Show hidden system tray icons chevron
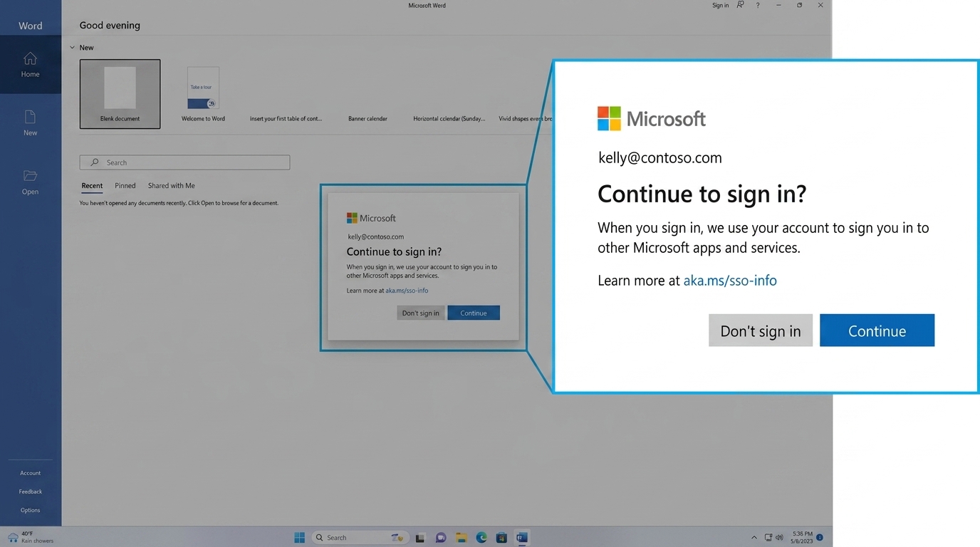 (x=754, y=538)
